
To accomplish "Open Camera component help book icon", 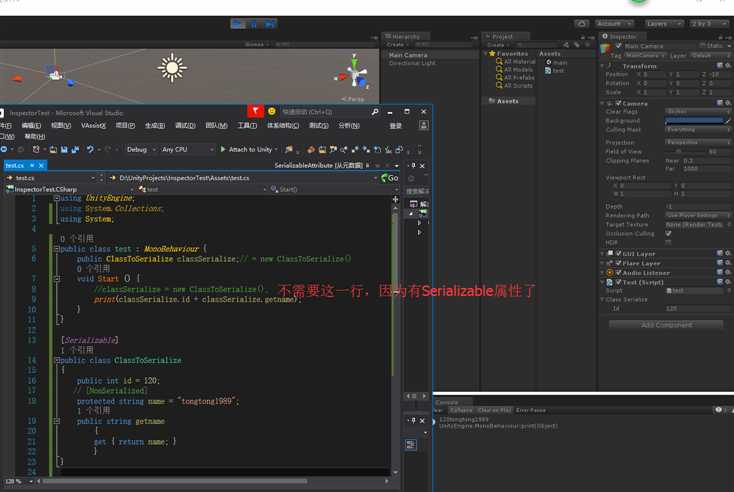I will coord(720,103).
